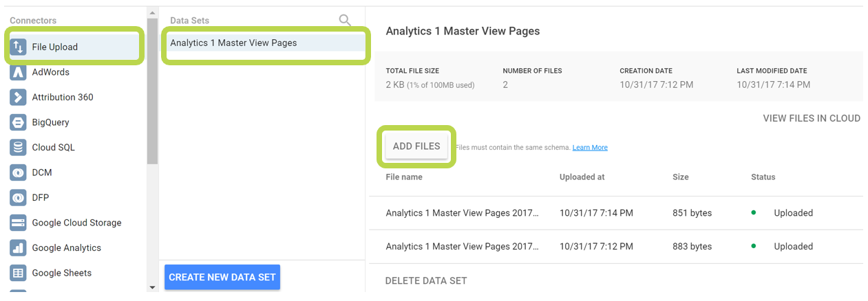Open the Learn More link
The height and width of the screenshot is (301, 868).
tap(590, 148)
